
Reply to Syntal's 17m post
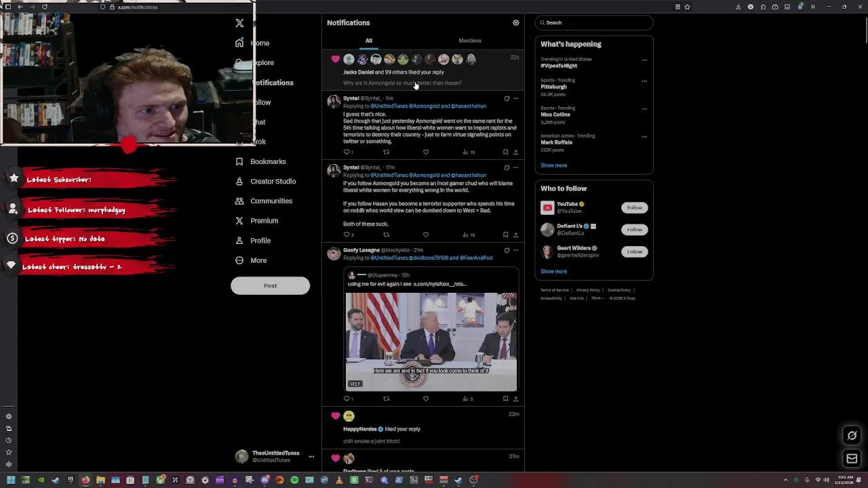(x=347, y=235)
